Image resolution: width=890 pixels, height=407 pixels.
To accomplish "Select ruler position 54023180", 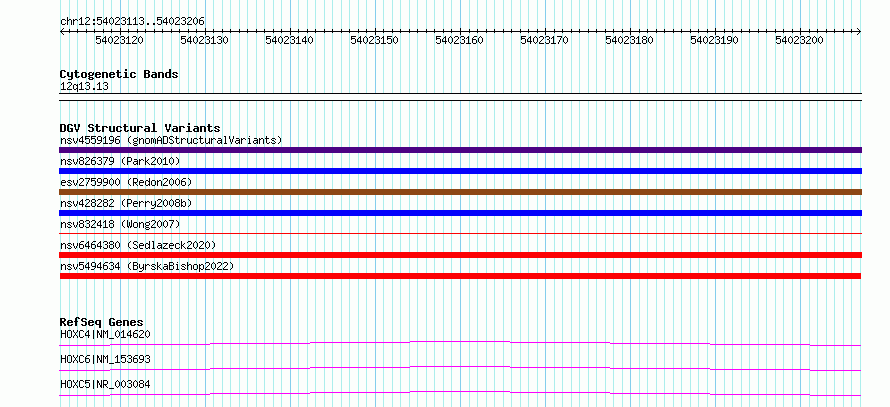I will click(629, 40).
